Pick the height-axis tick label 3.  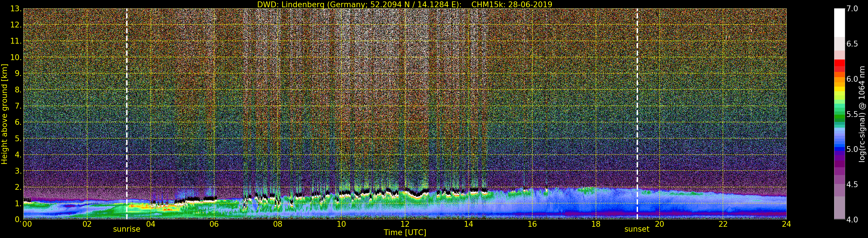(18, 171)
